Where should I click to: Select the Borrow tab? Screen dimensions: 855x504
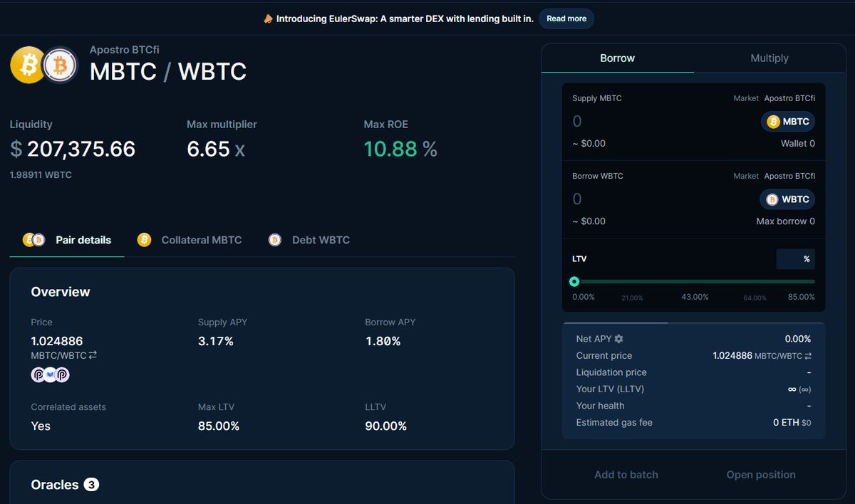[617, 58]
